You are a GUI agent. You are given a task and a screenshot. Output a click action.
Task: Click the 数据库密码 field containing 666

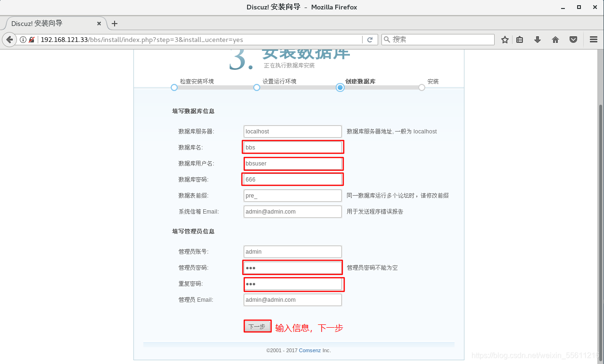coord(293,180)
